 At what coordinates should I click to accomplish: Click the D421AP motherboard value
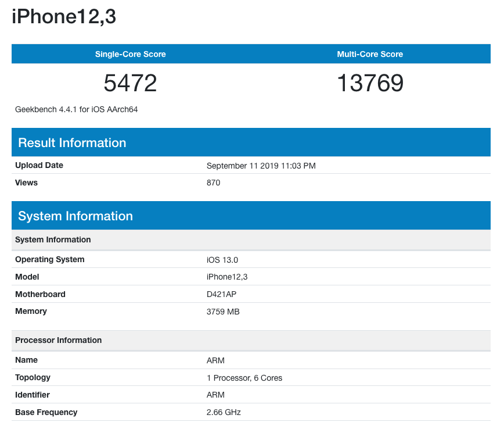[x=221, y=294]
